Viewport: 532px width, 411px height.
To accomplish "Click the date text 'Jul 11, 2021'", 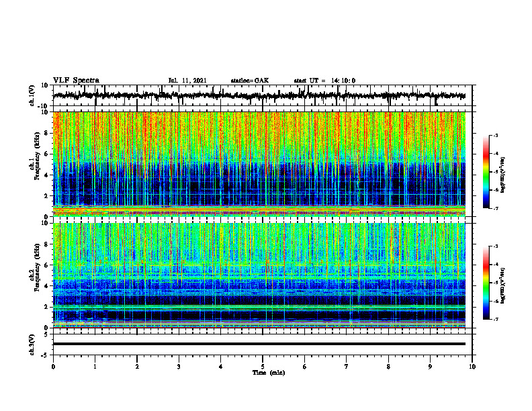I will (187, 81).
